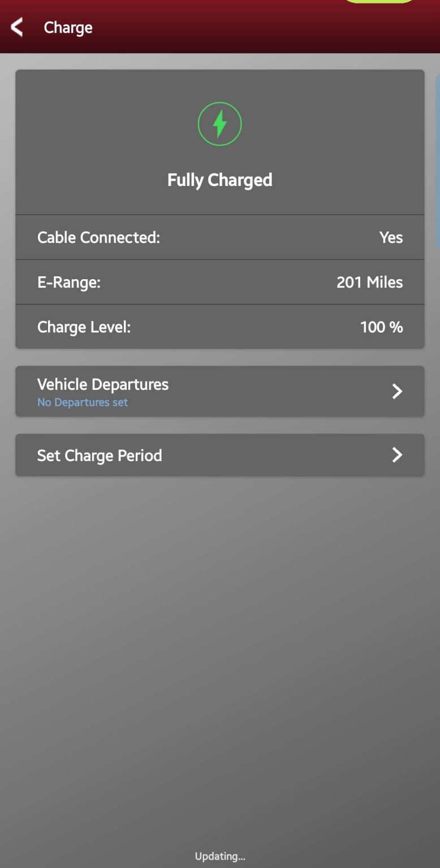The height and width of the screenshot is (868, 440).
Task: Tap the dark red header bar
Action: [254, 28]
